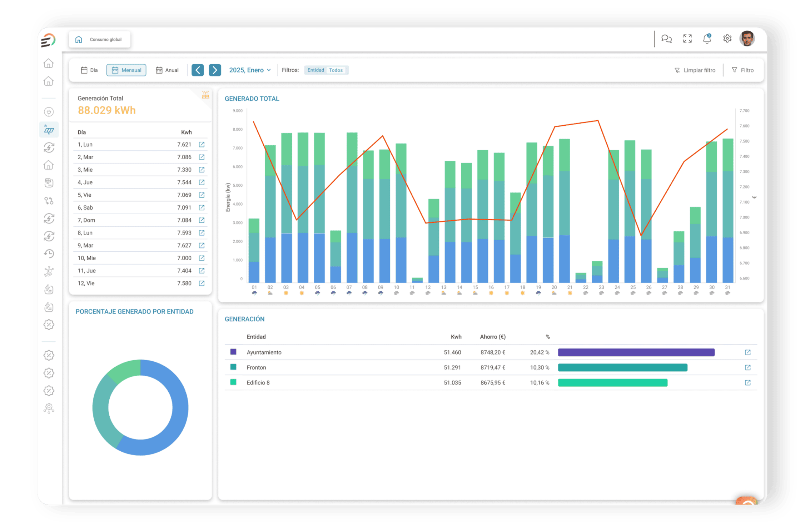Viewport: 805px width, 532px height.
Task: Open the chat messages icon
Action: (x=666, y=39)
